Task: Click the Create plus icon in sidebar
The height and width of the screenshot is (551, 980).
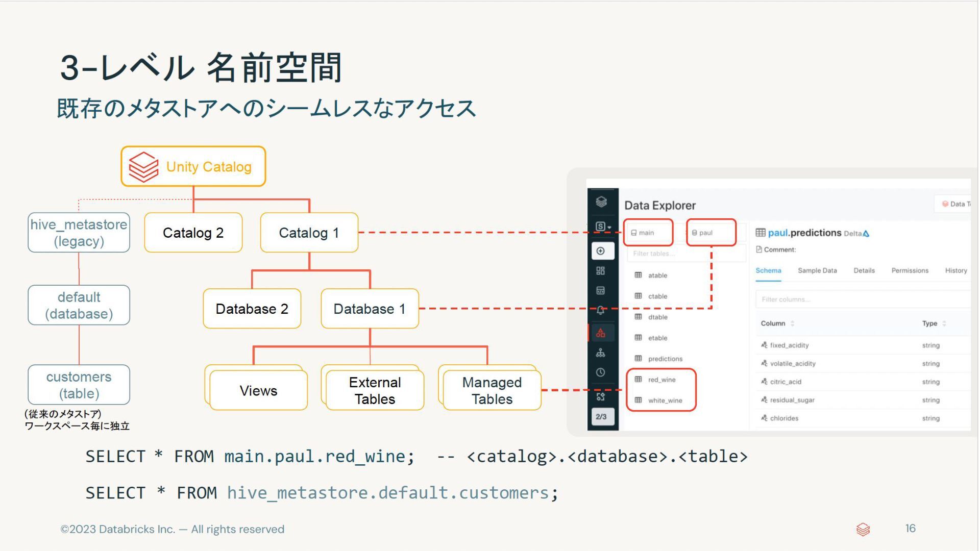Action: (601, 251)
